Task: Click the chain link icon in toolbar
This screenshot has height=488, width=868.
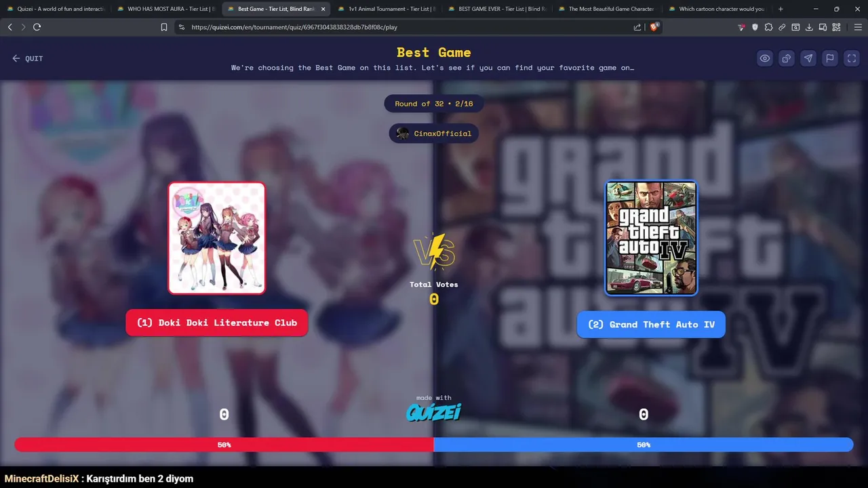Action: [782, 27]
